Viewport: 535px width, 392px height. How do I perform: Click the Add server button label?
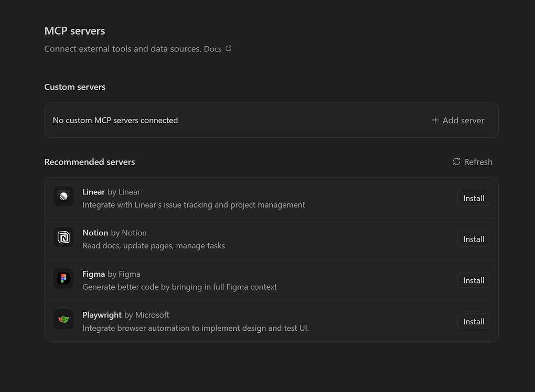(x=463, y=121)
